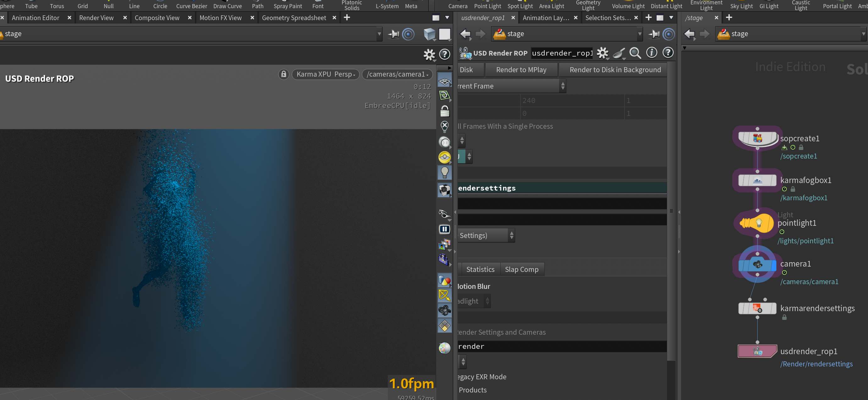The image size is (868, 400).
Task: Toggle the sunglasses display option
Action: click(444, 214)
